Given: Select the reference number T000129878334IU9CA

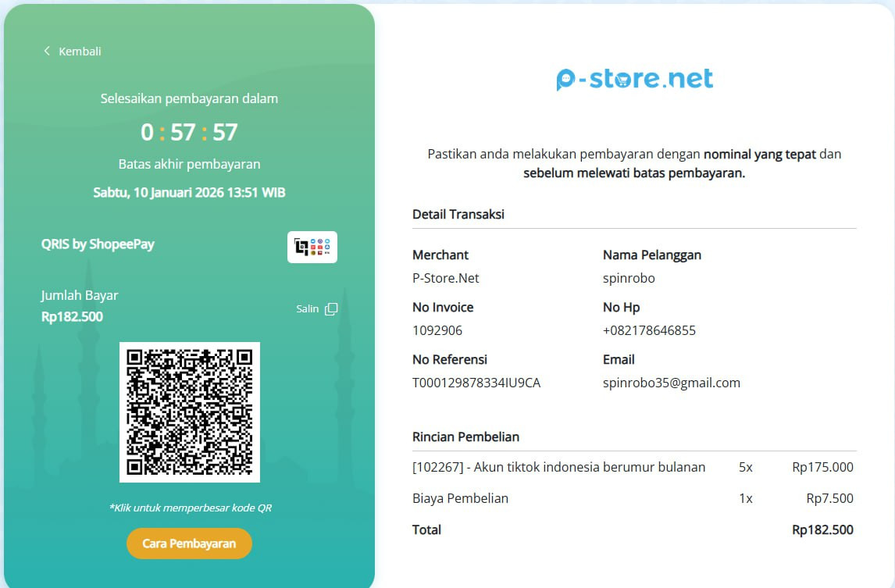Looking at the screenshot, I should [x=476, y=383].
